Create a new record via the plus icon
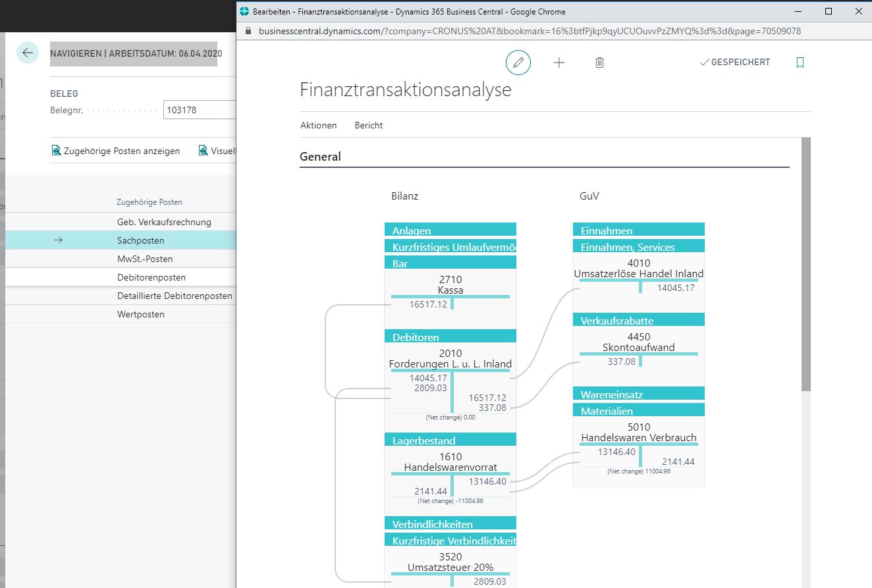The width and height of the screenshot is (872, 588). (x=559, y=62)
